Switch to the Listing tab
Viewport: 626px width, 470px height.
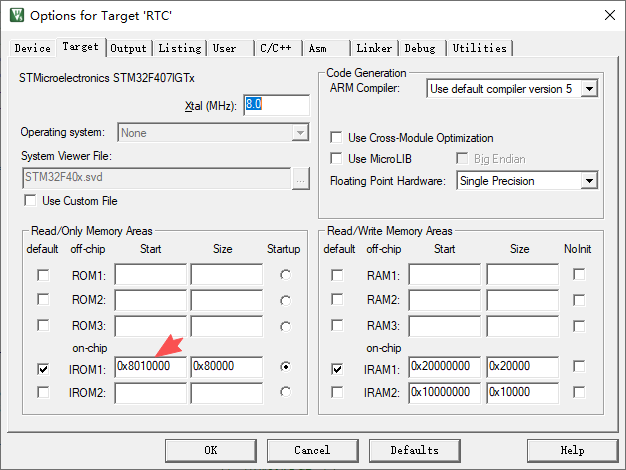pyautogui.click(x=180, y=48)
